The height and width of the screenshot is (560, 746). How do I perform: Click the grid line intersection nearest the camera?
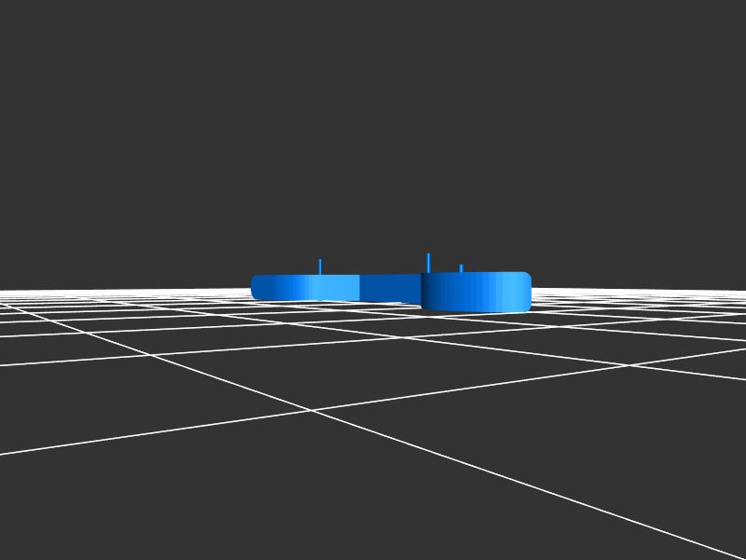pos(311,410)
